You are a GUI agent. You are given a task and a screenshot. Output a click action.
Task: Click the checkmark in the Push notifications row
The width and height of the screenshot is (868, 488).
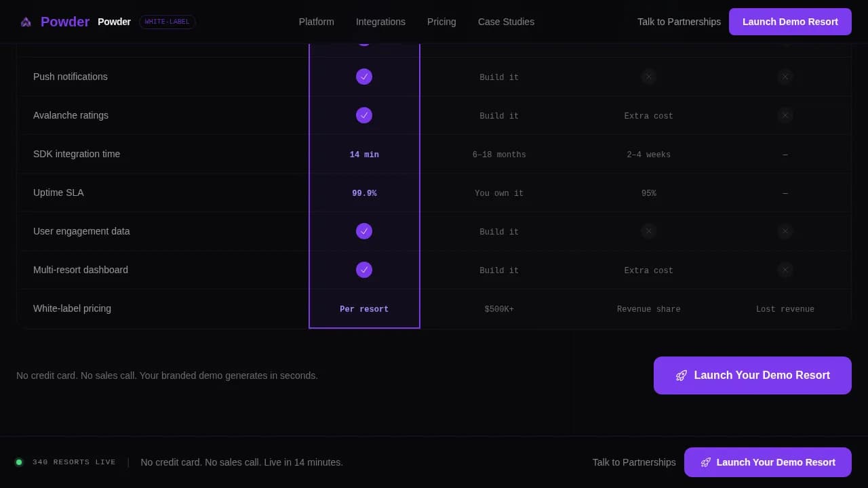pos(364,77)
